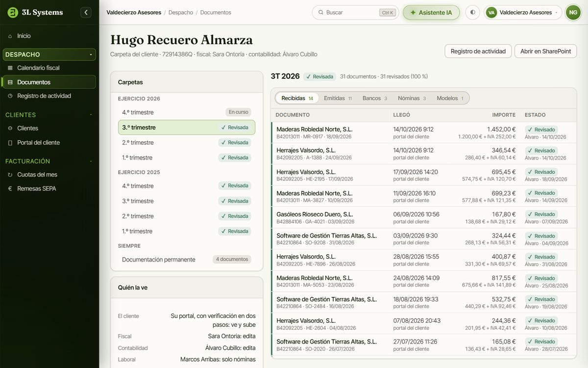Click Valdecierzo Asesores breadcrumb link
Screen dimensions: 588x368
(134, 12)
